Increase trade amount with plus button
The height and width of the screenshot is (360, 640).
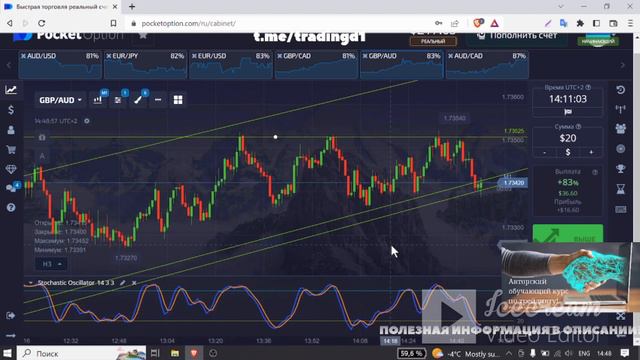click(591, 152)
